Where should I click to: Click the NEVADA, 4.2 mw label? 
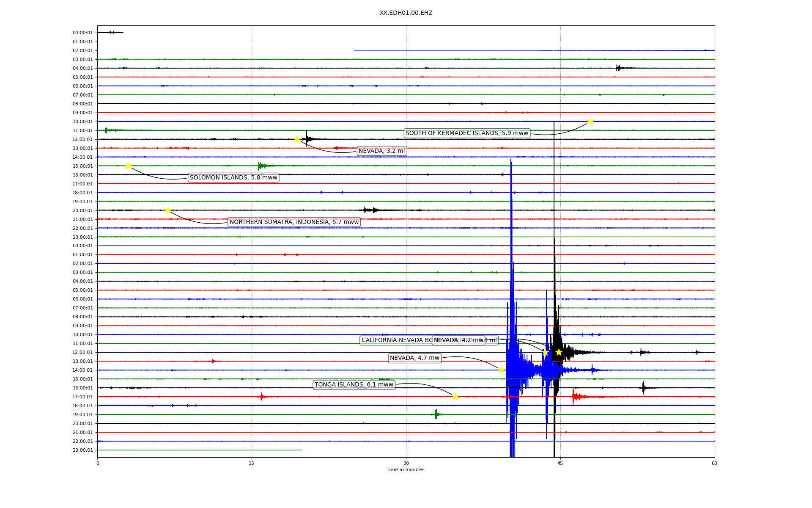pyautogui.click(x=458, y=340)
